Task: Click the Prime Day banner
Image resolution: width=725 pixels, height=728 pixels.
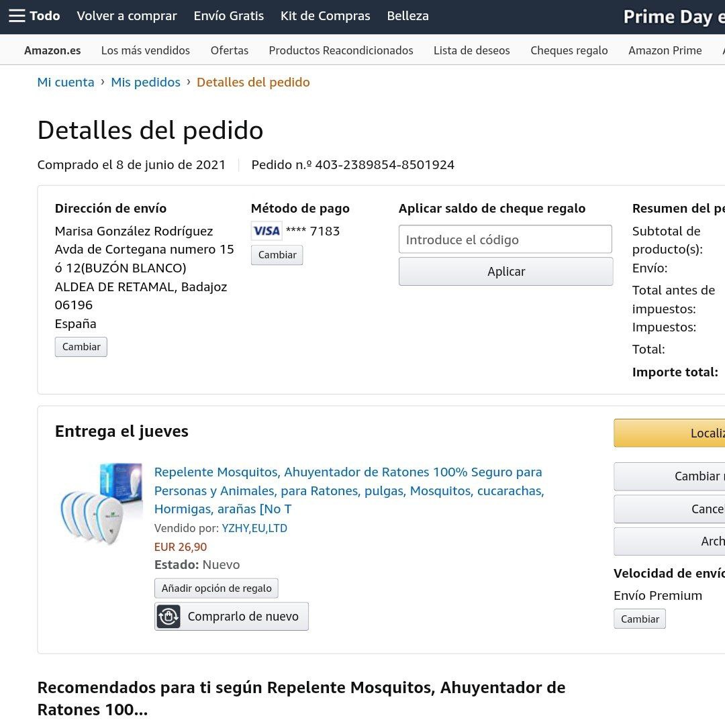Action: tap(673, 17)
